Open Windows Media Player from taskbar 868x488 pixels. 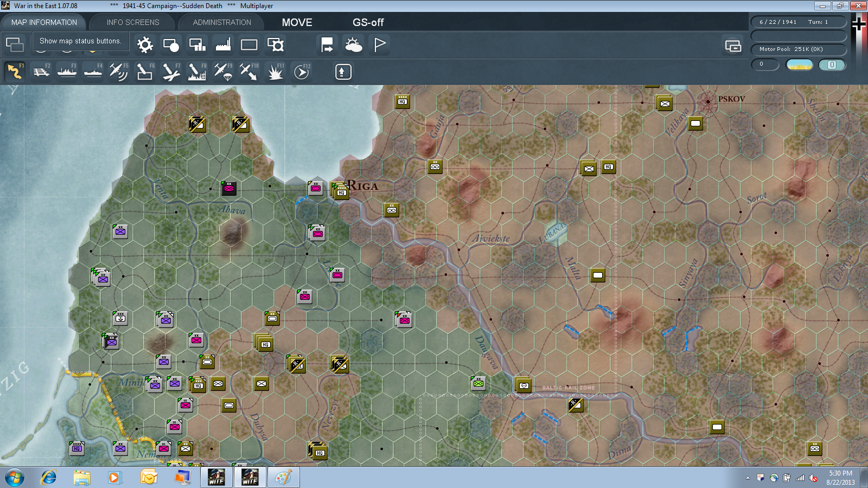[114, 478]
